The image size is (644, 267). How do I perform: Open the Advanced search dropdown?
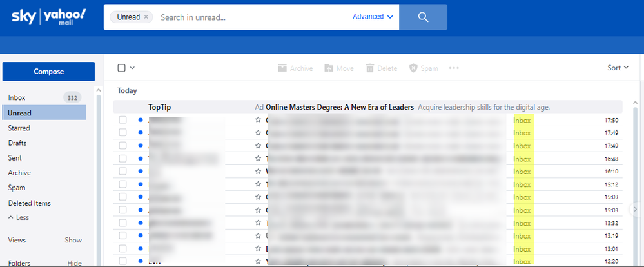click(x=373, y=17)
